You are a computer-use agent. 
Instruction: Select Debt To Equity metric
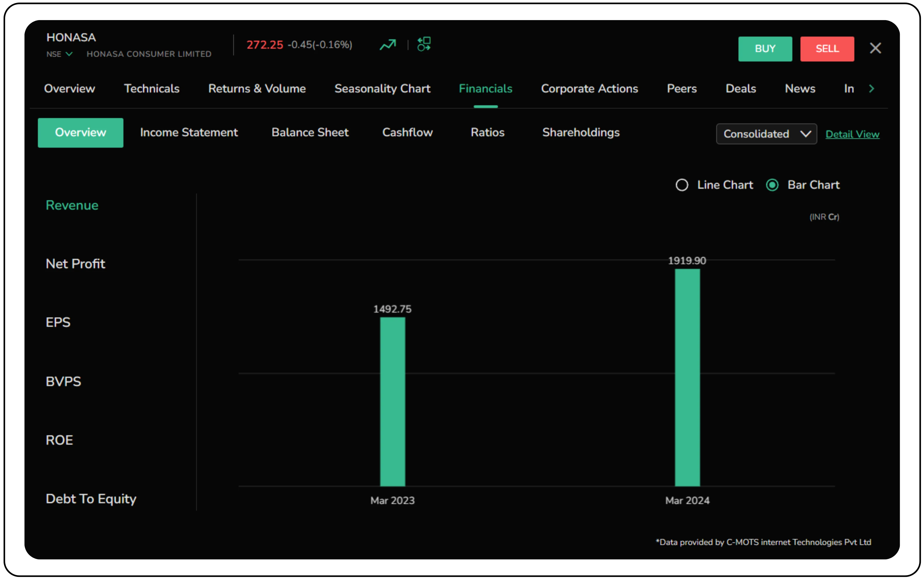tap(91, 499)
